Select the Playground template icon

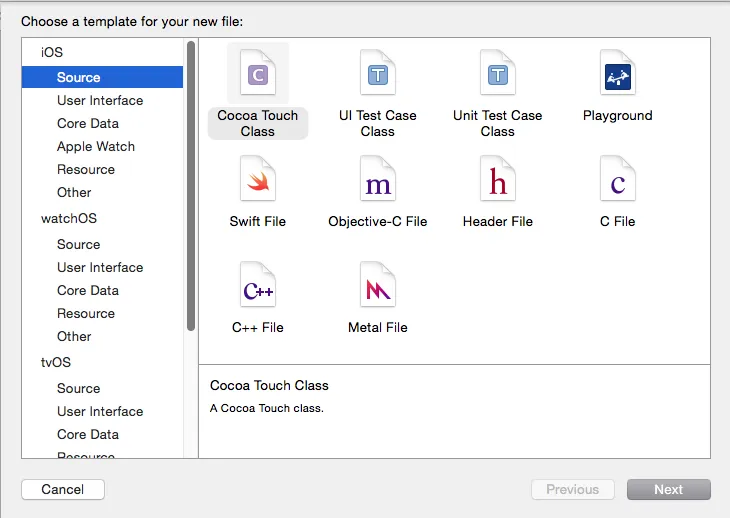pos(617,73)
